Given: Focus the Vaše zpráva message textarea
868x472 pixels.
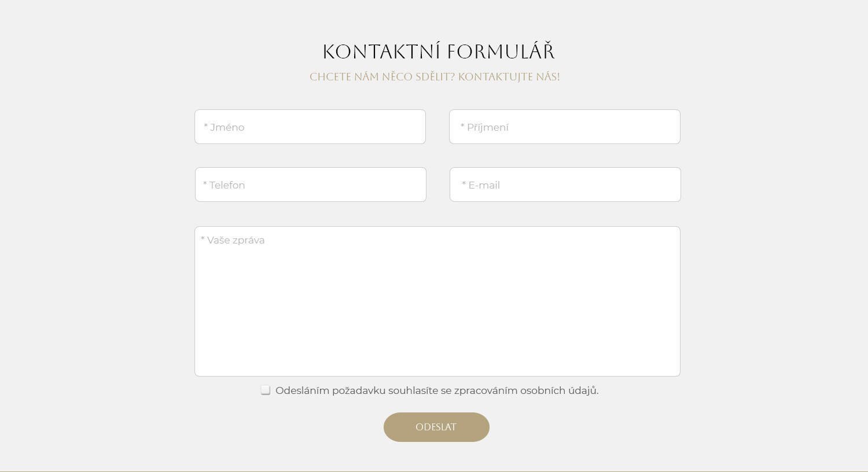Looking at the screenshot, I should pyautogui.click(x=437, y=301).
